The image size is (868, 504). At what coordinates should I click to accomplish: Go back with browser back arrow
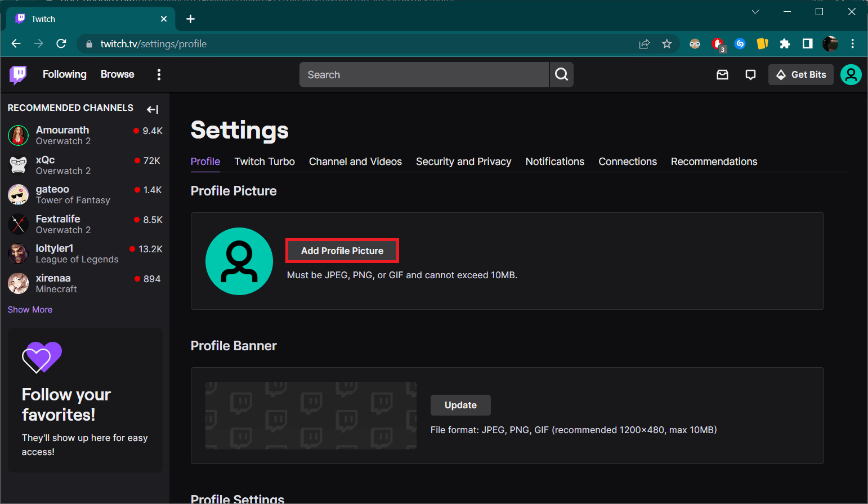(x=16, y=43)
